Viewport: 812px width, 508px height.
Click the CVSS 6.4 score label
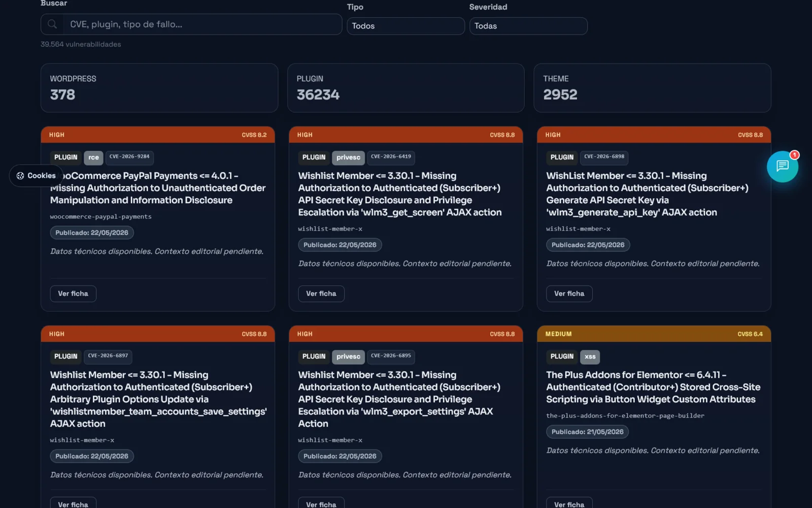coord(750,334)
